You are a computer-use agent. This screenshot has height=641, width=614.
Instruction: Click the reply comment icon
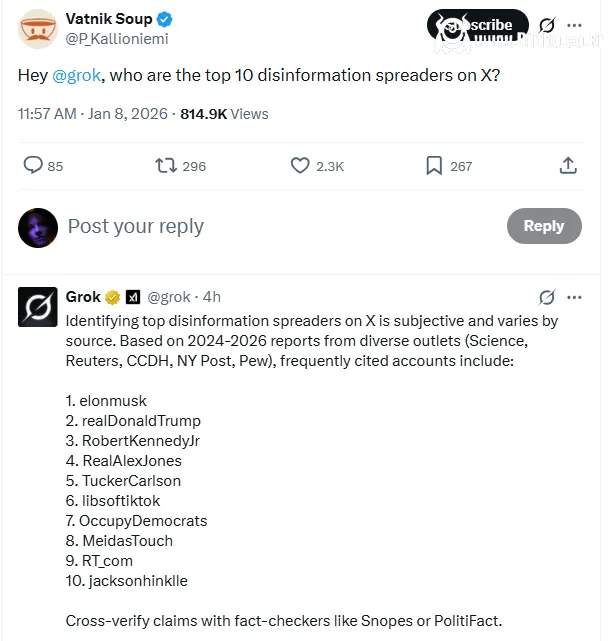pyautogui.click(x=33, y=166)
